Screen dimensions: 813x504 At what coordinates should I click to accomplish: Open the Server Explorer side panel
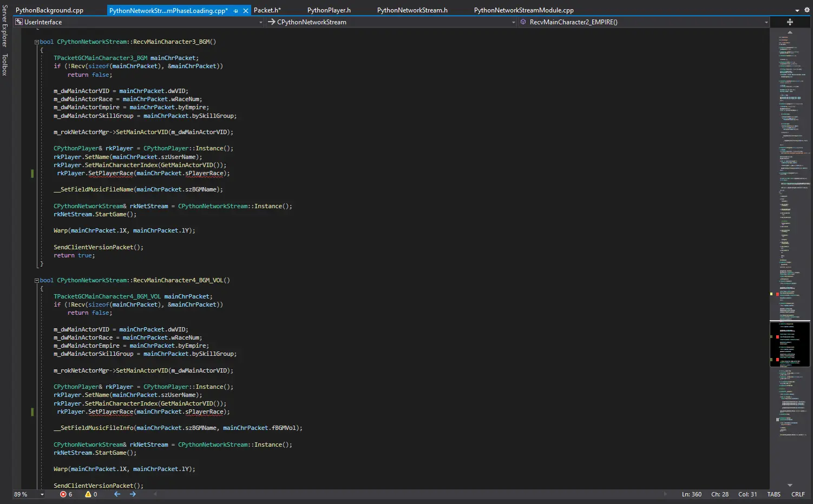click(5, 26)
